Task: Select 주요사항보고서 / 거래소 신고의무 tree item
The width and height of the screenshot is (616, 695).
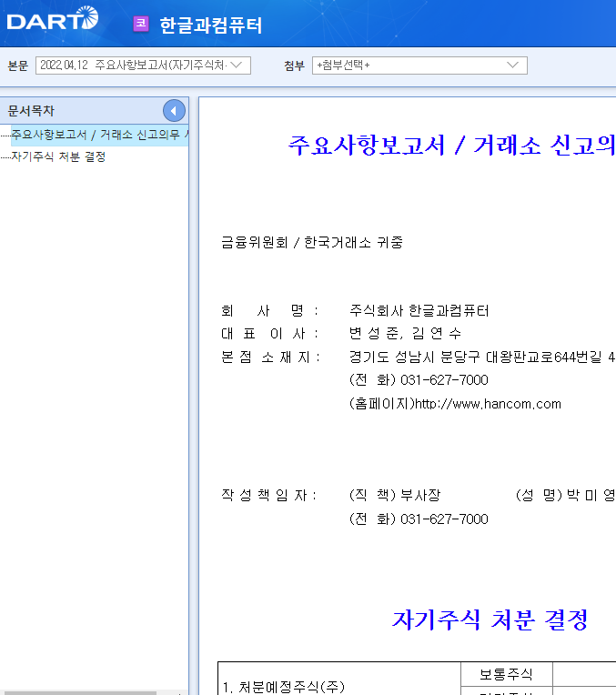Action: coord(100,135)
